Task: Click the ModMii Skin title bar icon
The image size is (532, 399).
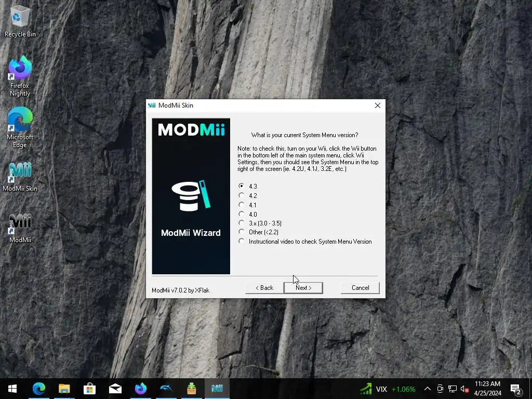Action: [152, 105]
